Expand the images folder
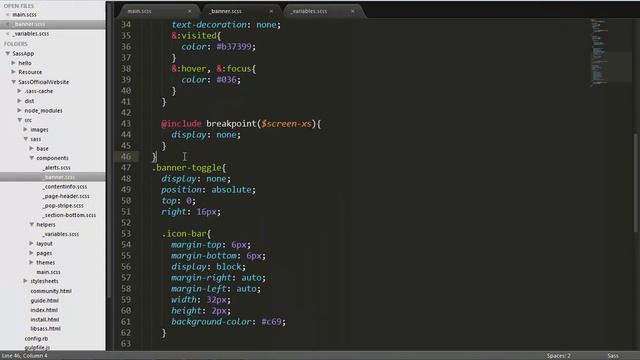 pyautogui.click(x=25, y=129)
